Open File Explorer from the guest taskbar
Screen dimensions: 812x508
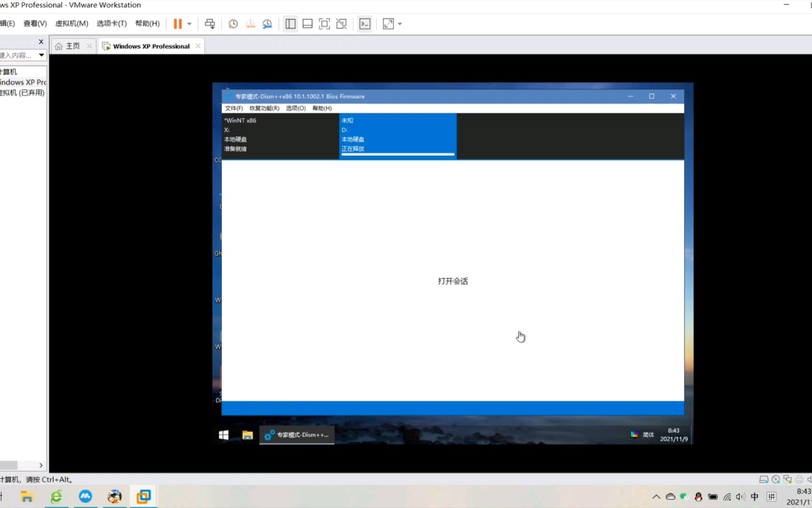point(247,435)
